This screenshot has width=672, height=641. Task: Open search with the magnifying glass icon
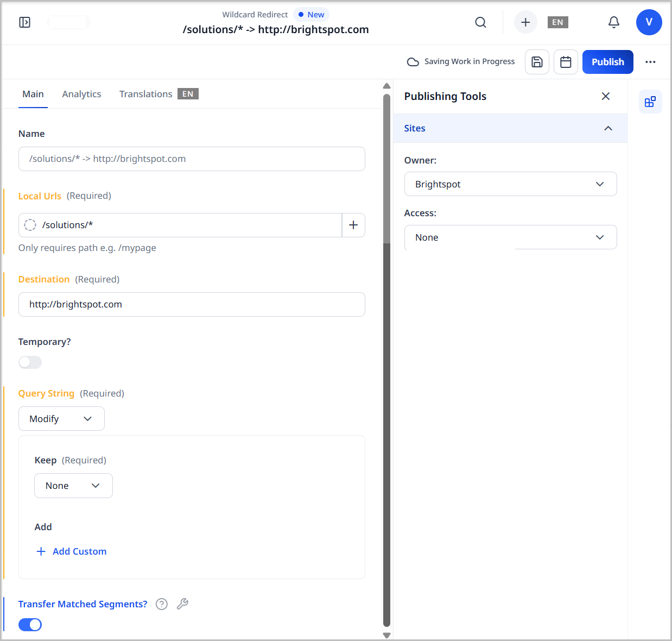coord(480,22)
